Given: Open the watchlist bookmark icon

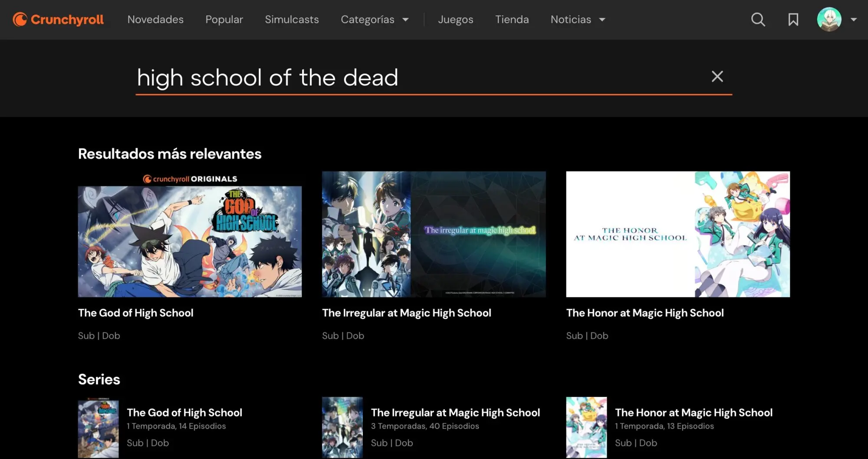Looking at the screenshot, I should click(x=793, y=20).
